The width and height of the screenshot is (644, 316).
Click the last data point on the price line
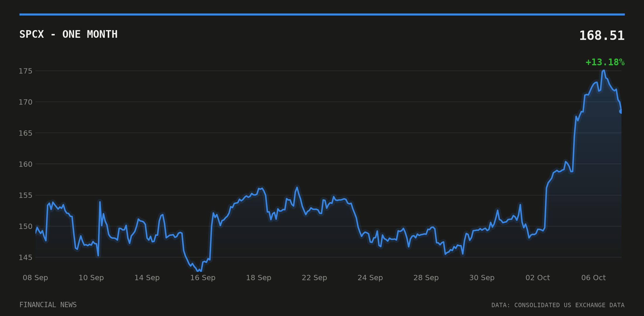621,111
